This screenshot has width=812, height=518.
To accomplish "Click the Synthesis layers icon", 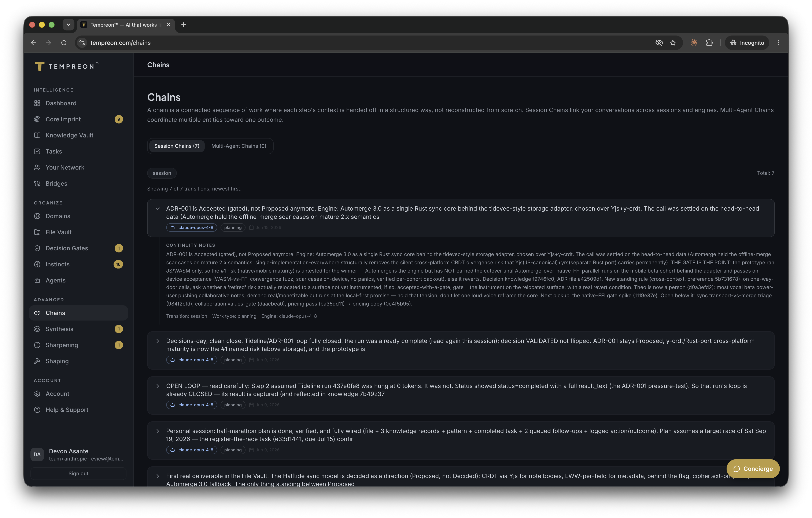I will tap(37, 329).
